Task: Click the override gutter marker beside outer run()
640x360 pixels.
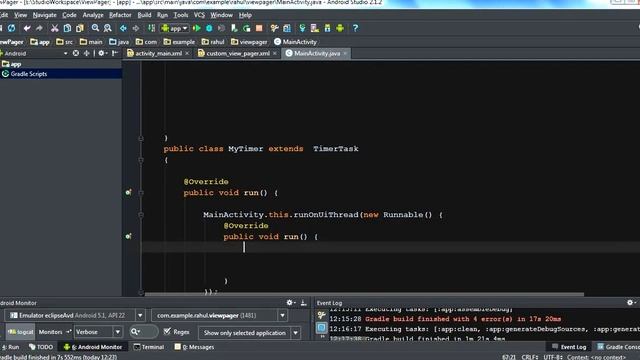Action: pos(128,192)
